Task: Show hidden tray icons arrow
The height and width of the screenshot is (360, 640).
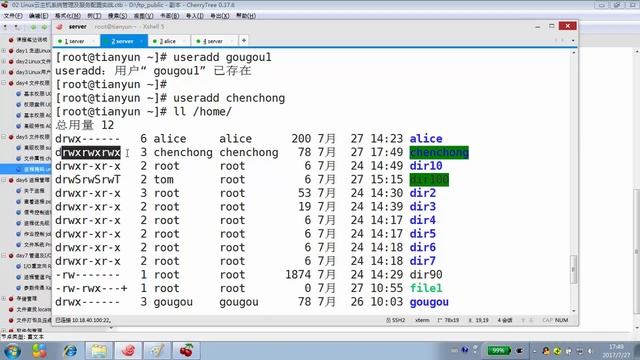Action: 535,351
